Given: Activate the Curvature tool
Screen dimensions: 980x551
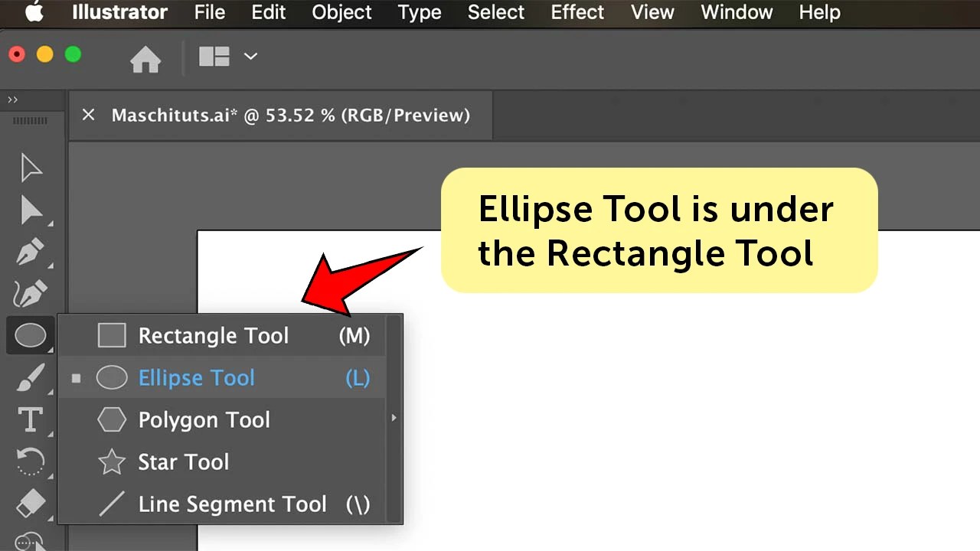Looking at the screenshot, I should click(x=31, y=293).
